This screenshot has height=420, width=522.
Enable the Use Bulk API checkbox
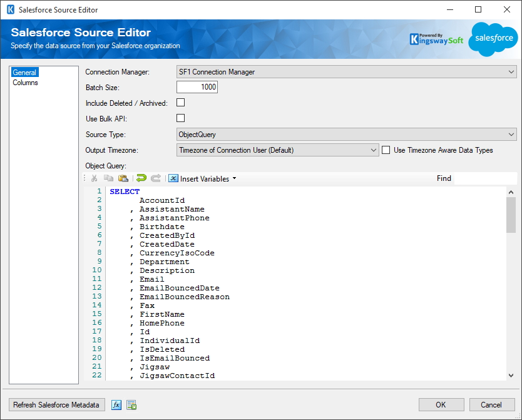tap(180, 118)
